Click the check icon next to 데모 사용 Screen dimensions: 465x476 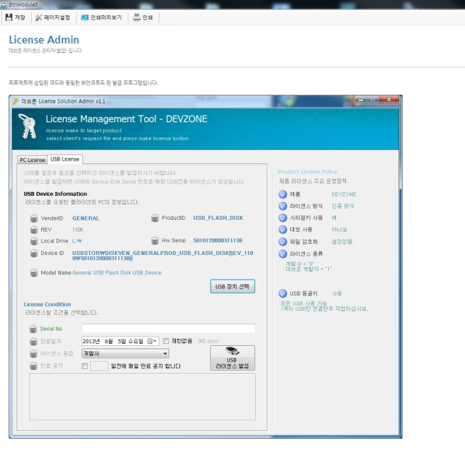[x=283, y=230]
